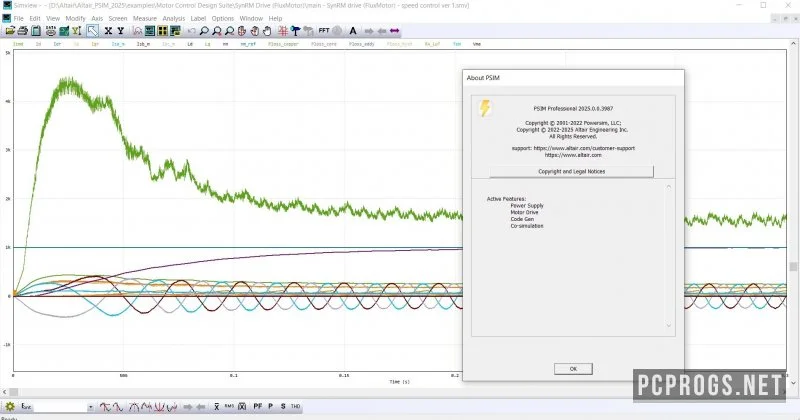800x420 pixels.
Task: Open the Measure menu
Action: tap(145, 18)
